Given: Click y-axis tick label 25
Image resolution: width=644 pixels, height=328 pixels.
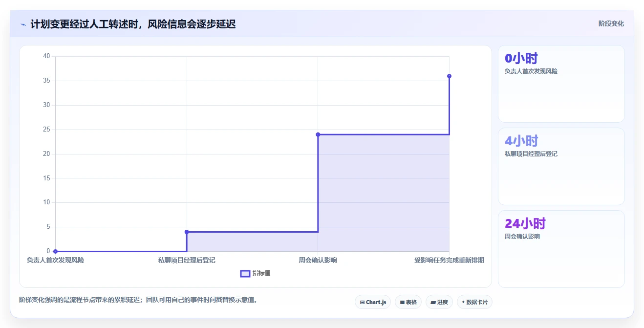Looking at the screenshot, I should pyautogui.click(x=46, y=130).
